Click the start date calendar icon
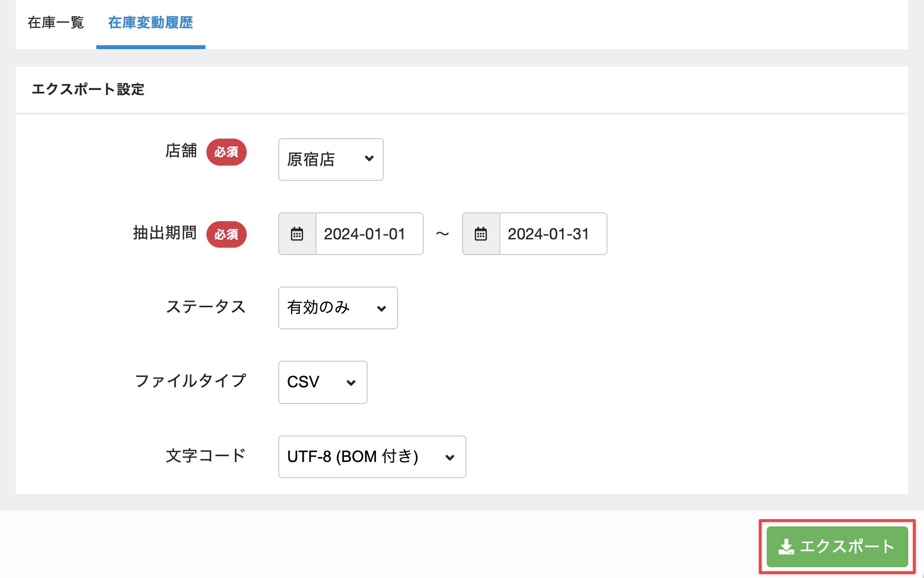Viewport: 924px width, 578px height. click(297, 234)
